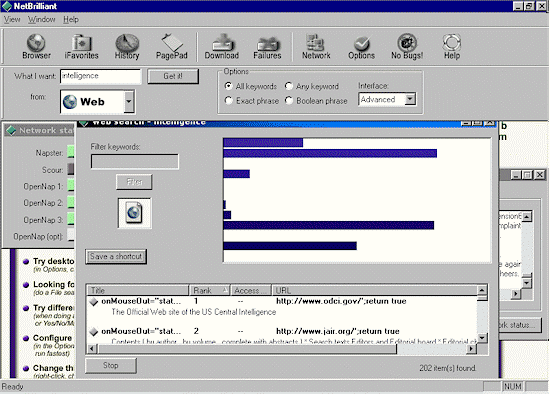Click the 'Change th' tip text

click(x=53, y=368)
